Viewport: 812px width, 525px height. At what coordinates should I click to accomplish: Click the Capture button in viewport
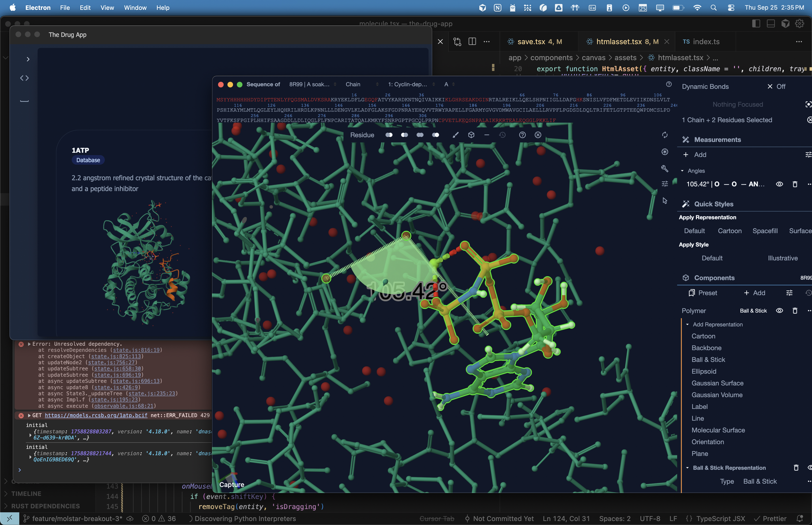pos(232,484)
